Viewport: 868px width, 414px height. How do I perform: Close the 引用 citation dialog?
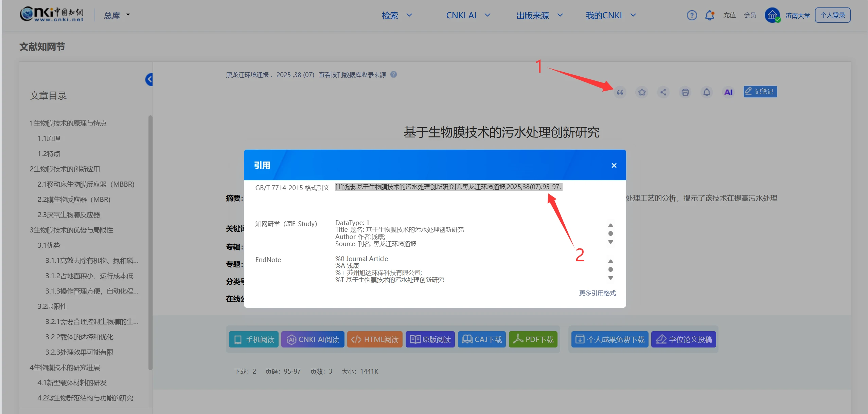614,166
